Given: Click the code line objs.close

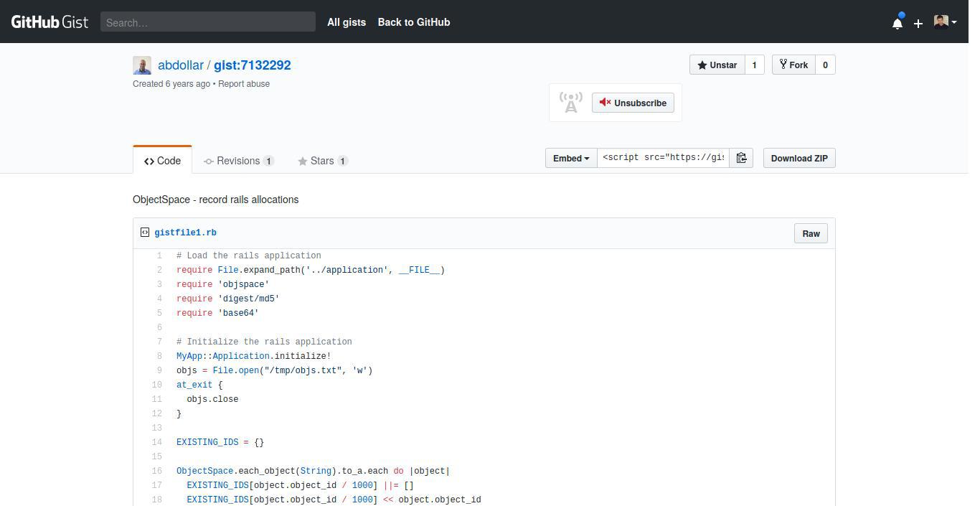Looking at the screenshot, I should click(212, 399).
